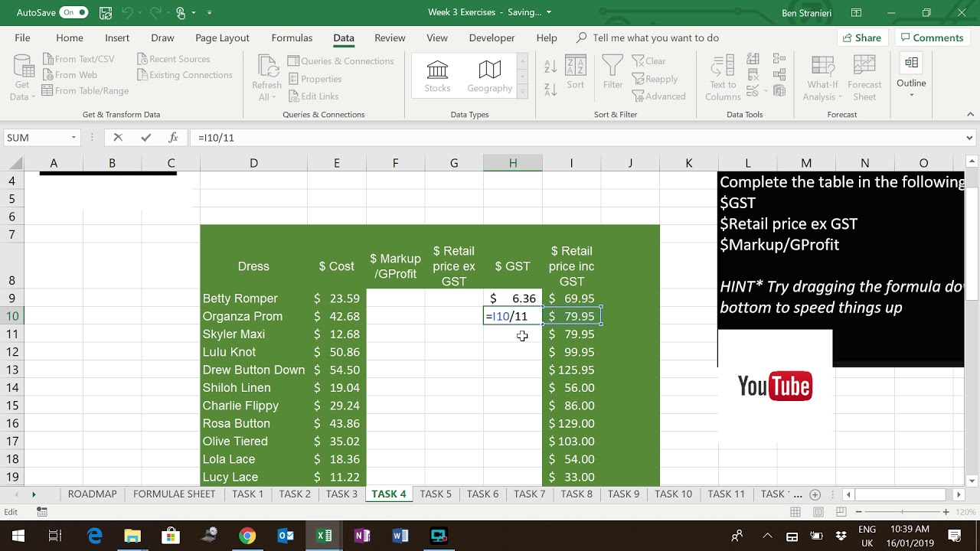Sort ascending A to Z
Image resolution: width=980 pixels, height=551 pixels.
tap(550, 67)
